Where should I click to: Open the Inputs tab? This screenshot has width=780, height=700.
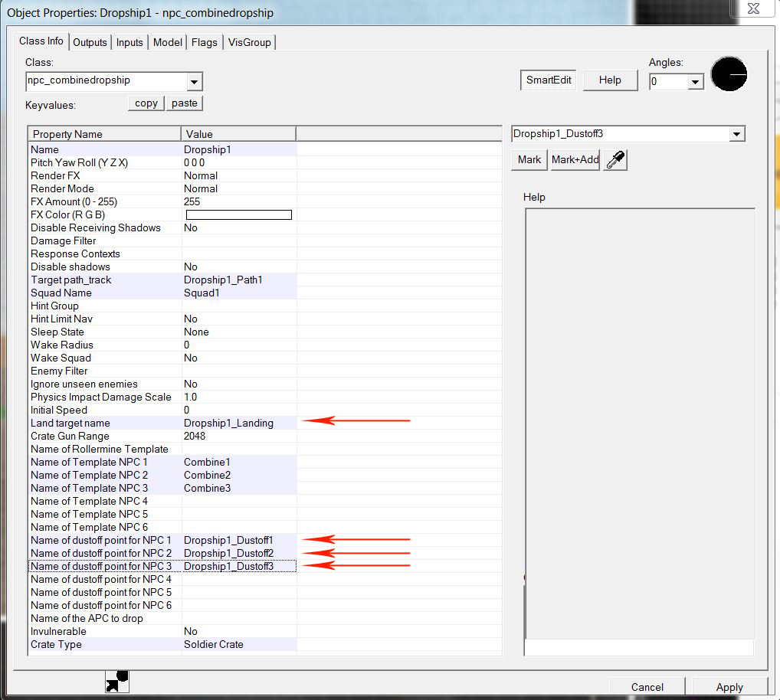[x=129, y=42]
